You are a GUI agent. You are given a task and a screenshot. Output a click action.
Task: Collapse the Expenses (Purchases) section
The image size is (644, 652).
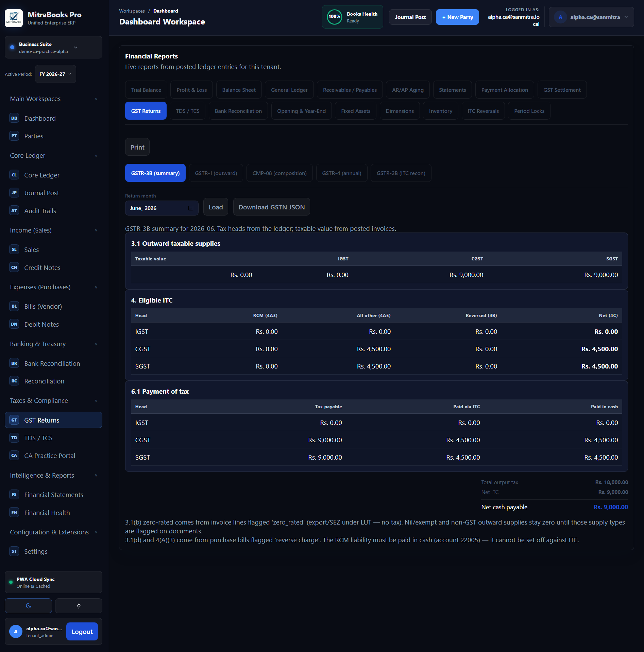[x=53, y=287]
